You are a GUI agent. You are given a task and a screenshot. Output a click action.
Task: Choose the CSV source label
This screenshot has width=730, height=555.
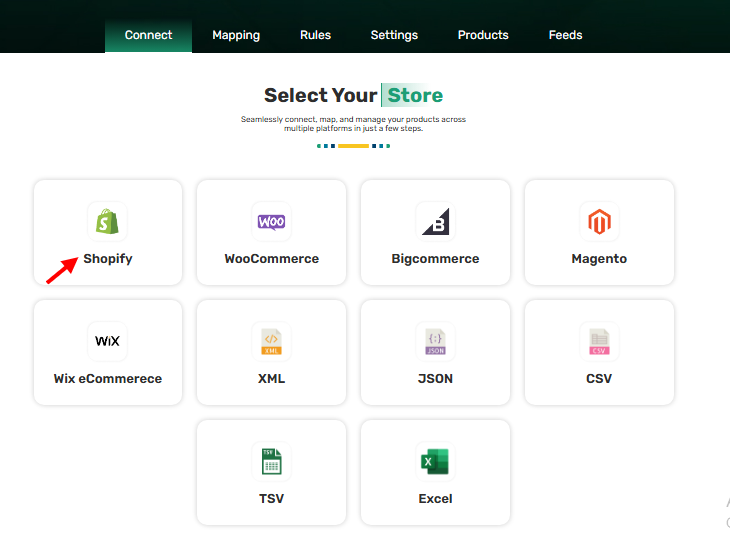tap(599, 379)
